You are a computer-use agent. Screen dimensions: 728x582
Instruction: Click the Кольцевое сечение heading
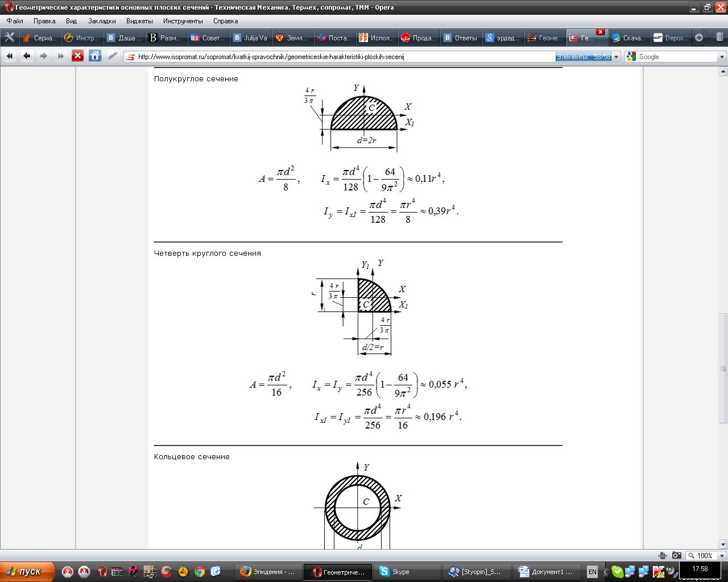192,457
